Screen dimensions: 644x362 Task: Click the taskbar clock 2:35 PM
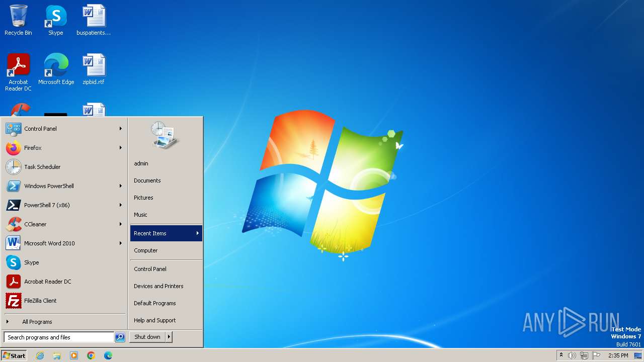pyautogui.click(x=618, y=355)
